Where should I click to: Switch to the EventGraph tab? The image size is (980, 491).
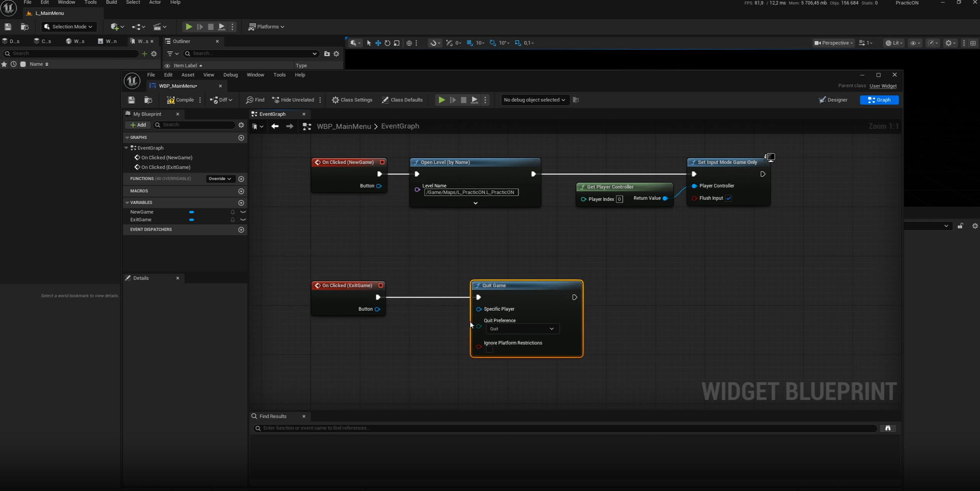point(273,114)
